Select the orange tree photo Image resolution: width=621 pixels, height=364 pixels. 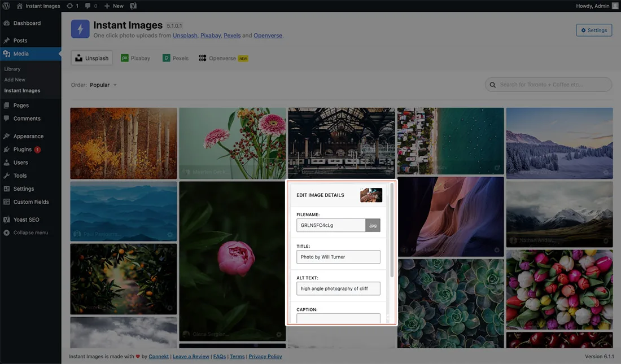coord(124,279)
